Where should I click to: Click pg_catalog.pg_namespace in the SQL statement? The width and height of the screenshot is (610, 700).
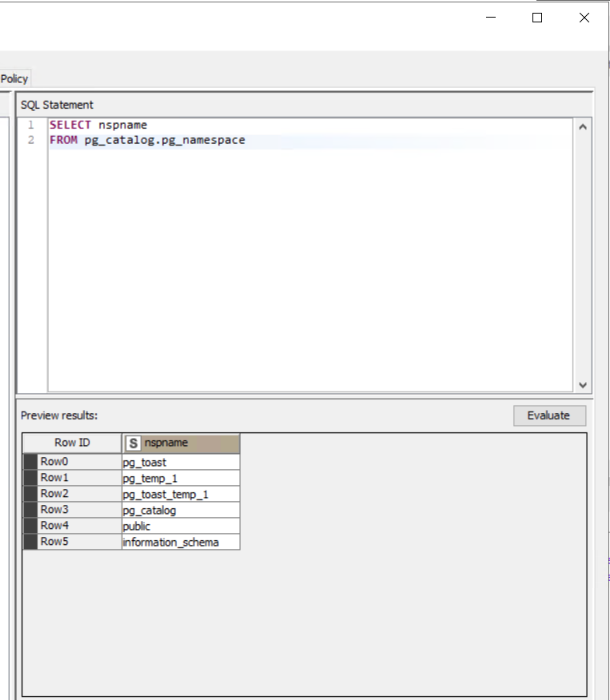[x=165, y=140]
